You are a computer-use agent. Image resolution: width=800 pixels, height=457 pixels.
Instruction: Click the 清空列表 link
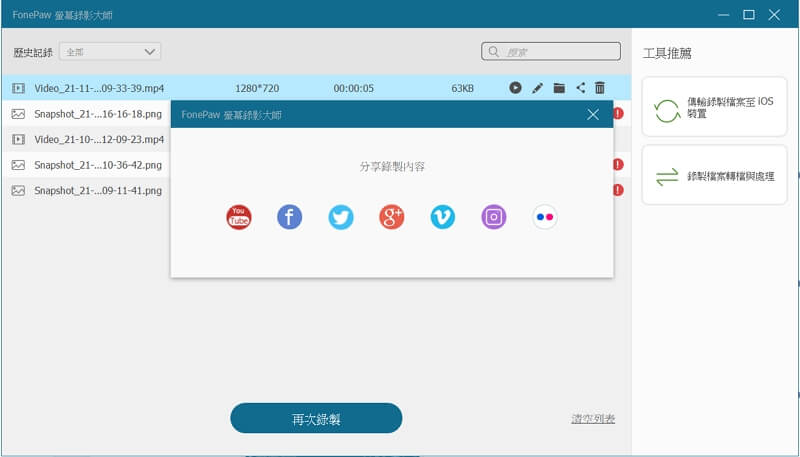(593, 419)
